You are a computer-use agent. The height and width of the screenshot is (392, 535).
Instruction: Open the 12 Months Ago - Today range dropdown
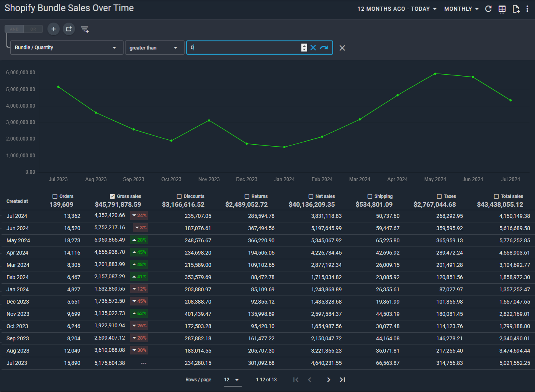(x=397, y=9)
